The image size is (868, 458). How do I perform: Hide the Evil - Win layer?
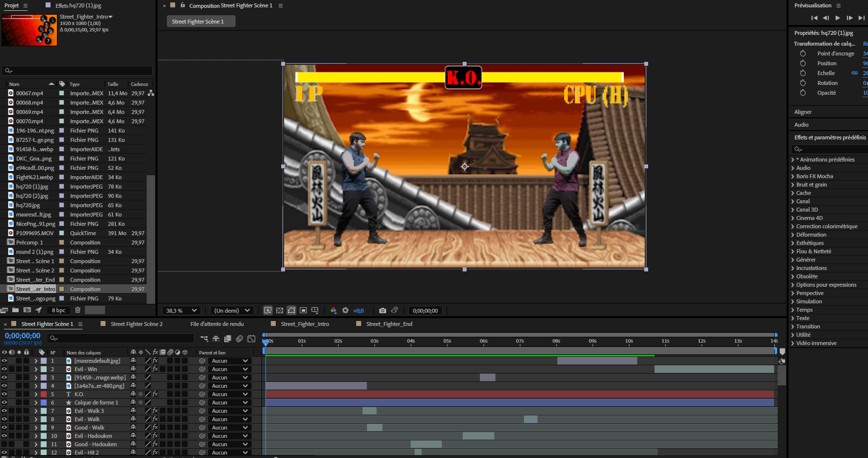(x=4, y=369)
